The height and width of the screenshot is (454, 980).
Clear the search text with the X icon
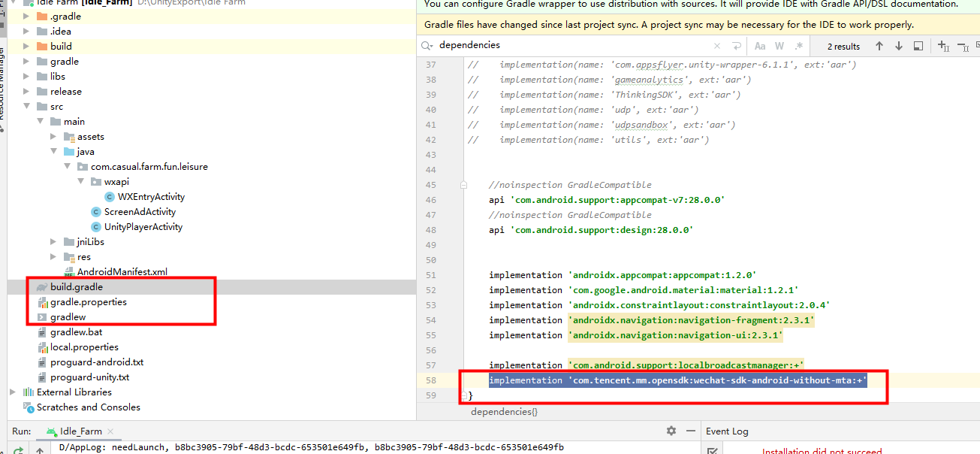tap(719, 46)
